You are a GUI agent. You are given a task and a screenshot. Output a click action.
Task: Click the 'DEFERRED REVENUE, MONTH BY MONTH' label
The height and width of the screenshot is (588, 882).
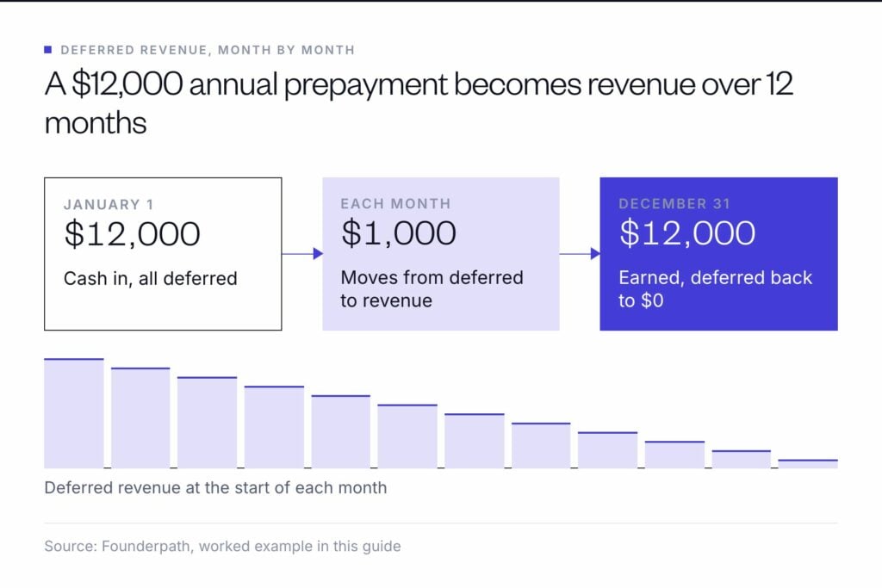(208, 50)
